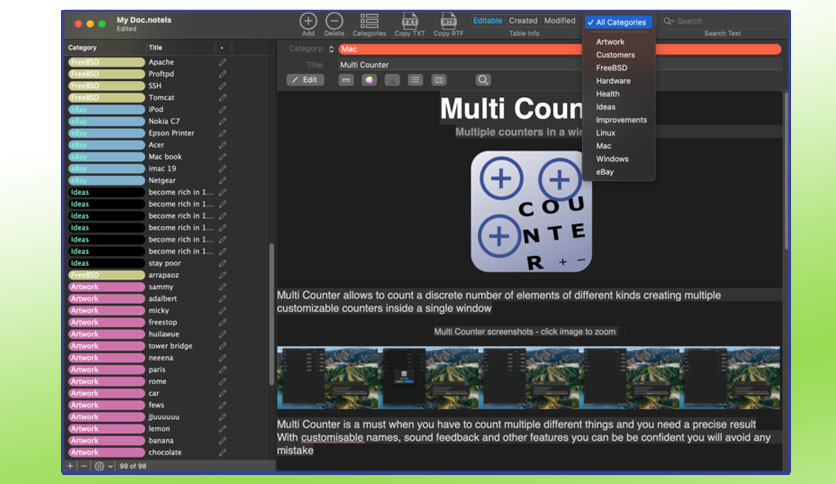The width and height of the screenshot is (836, 484).
Task: Click the Copy TXT icon
Action: click(x=409, y=21)
